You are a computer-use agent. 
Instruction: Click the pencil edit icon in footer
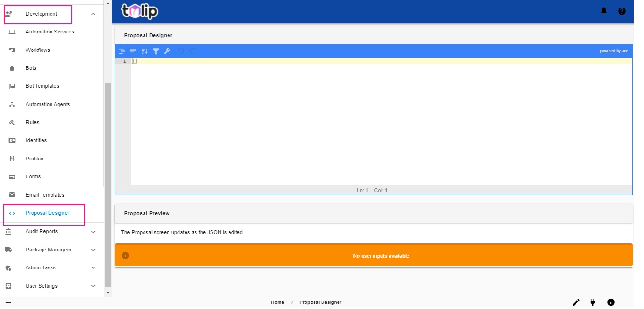(x=576, y=302)
